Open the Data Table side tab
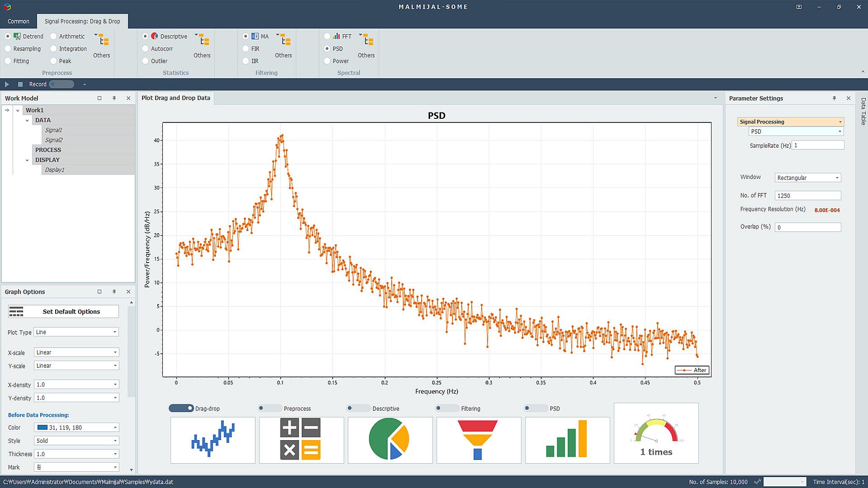This screenshot has height=488, width=868. click(863, 111)
